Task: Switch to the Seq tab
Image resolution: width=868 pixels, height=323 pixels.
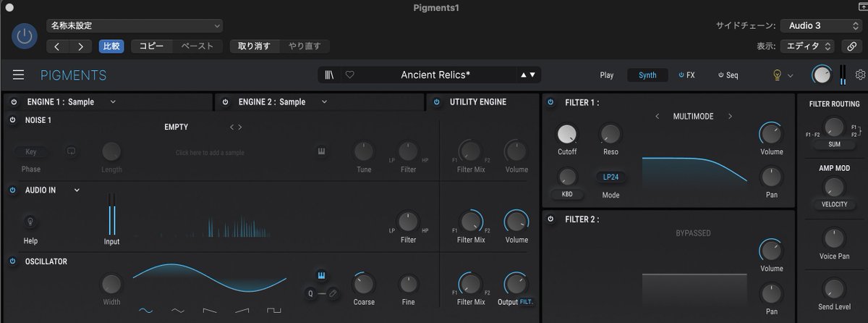Action: tap(728, 75)
